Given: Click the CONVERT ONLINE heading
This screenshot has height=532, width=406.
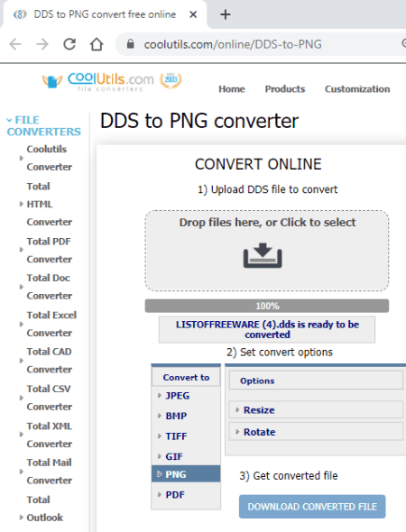Looking at the screenshot, I should [x=258, y=164].
